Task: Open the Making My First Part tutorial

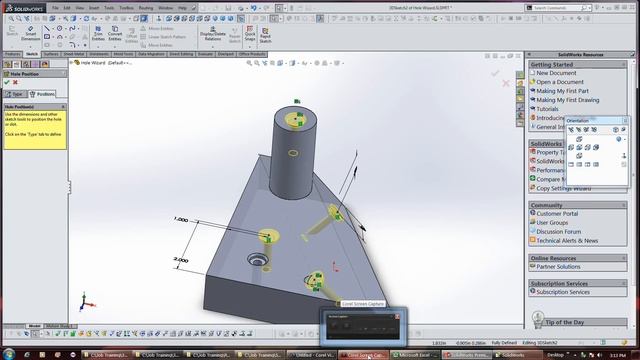Action: (x=562, y=91)
